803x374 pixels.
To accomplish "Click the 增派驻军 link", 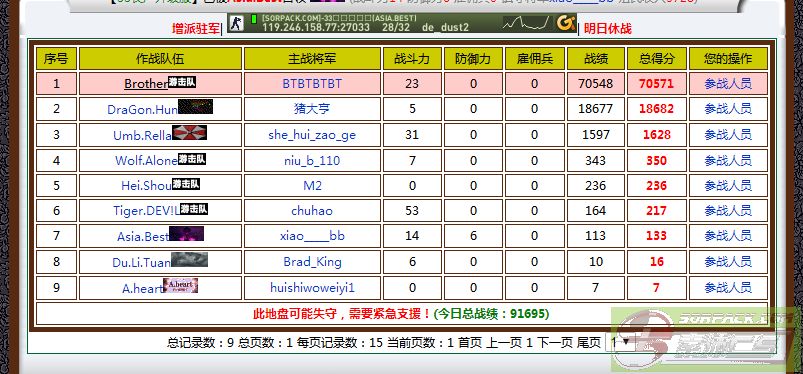I will pos(195,29).
